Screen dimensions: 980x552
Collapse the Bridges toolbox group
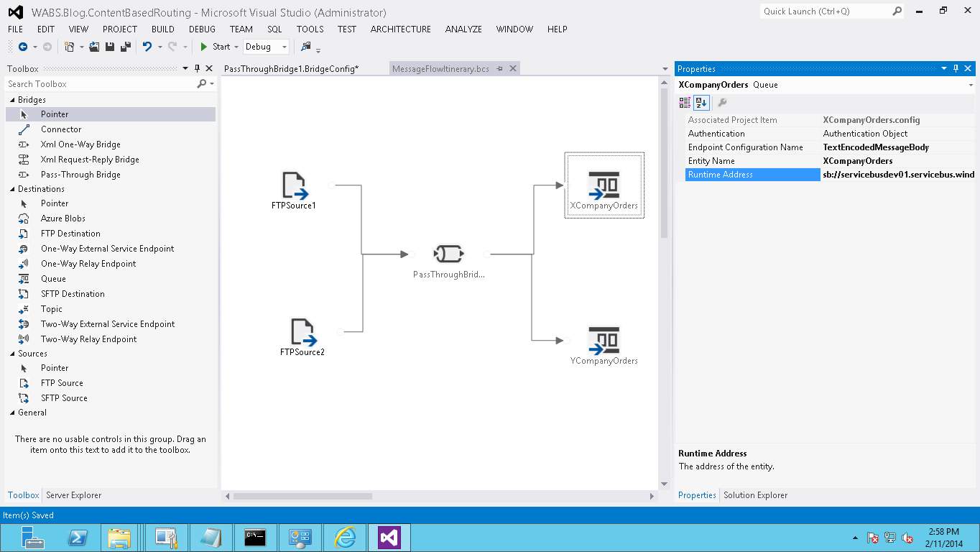12,100
